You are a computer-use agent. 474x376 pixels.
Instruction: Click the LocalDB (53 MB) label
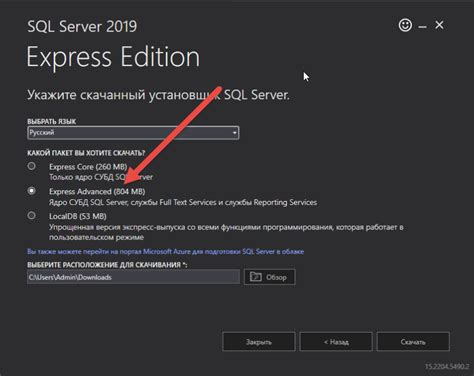(78, 216)
